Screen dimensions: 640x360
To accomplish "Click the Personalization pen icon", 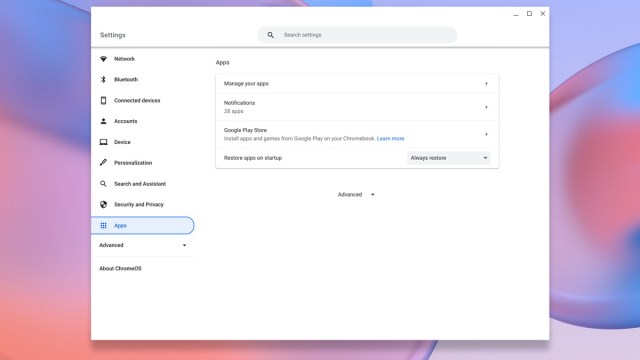I will coord(103,162).
